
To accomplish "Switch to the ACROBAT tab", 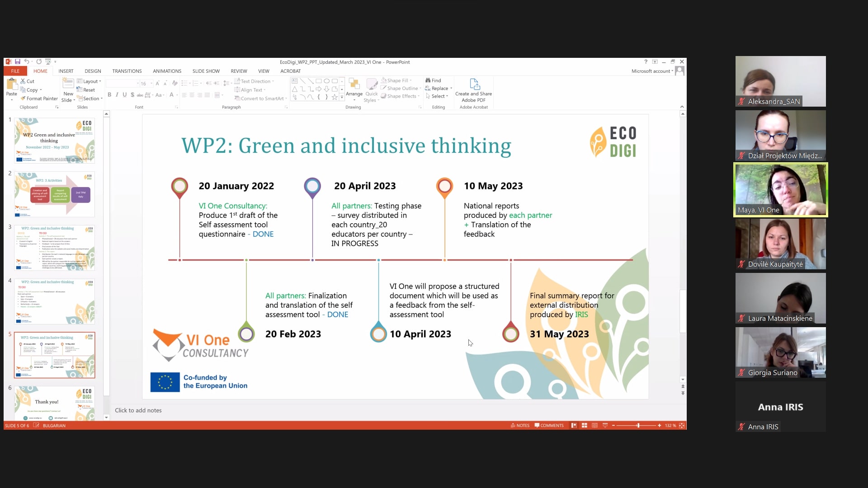I will pos(290,71).
